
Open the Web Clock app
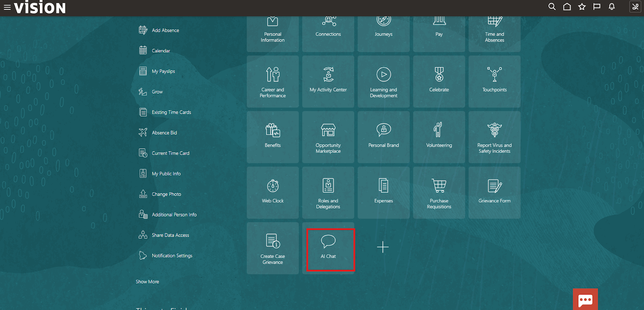273,192
